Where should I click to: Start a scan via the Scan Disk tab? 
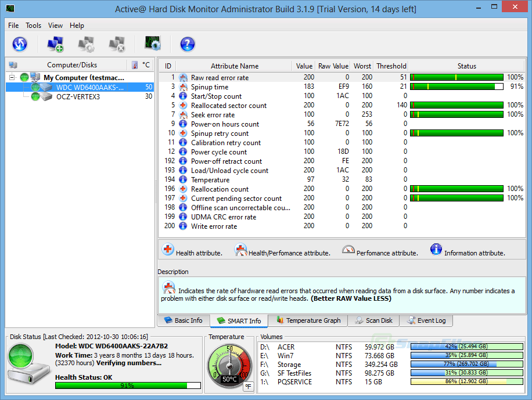click(x=373, y=320)
